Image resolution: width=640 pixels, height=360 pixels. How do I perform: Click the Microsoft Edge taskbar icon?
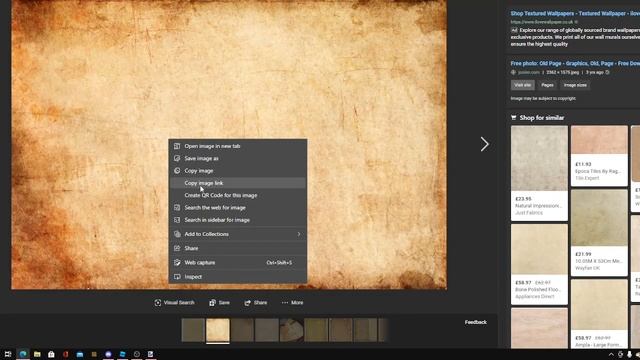23,354
